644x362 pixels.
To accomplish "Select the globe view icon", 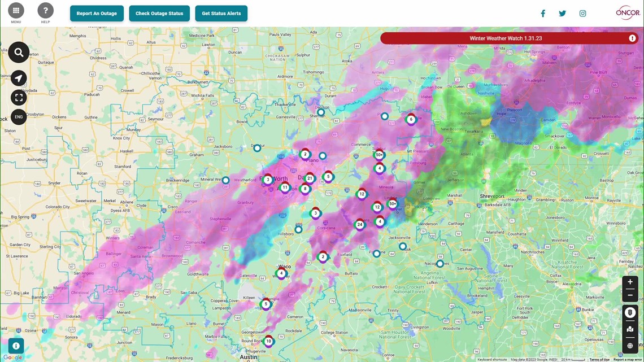I will point(630,345).
